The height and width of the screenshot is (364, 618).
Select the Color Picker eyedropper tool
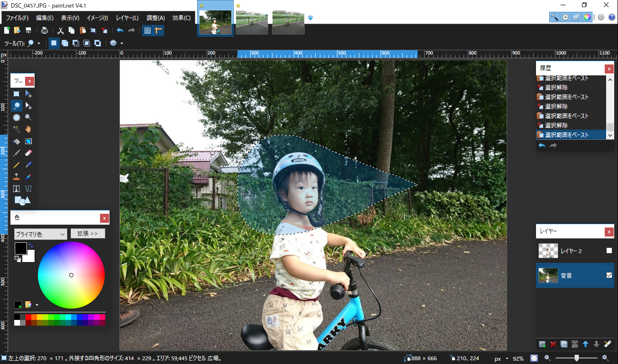point(28,165)
